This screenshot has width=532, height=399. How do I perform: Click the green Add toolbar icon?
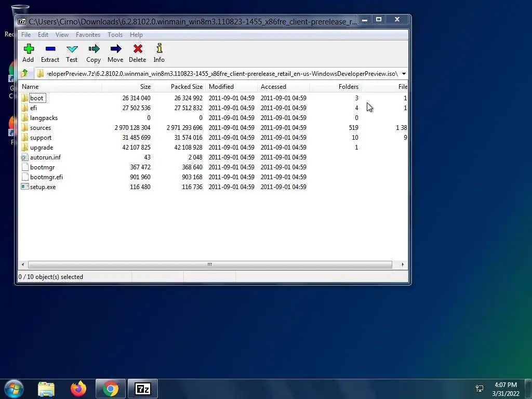click(x=29, y=49)
